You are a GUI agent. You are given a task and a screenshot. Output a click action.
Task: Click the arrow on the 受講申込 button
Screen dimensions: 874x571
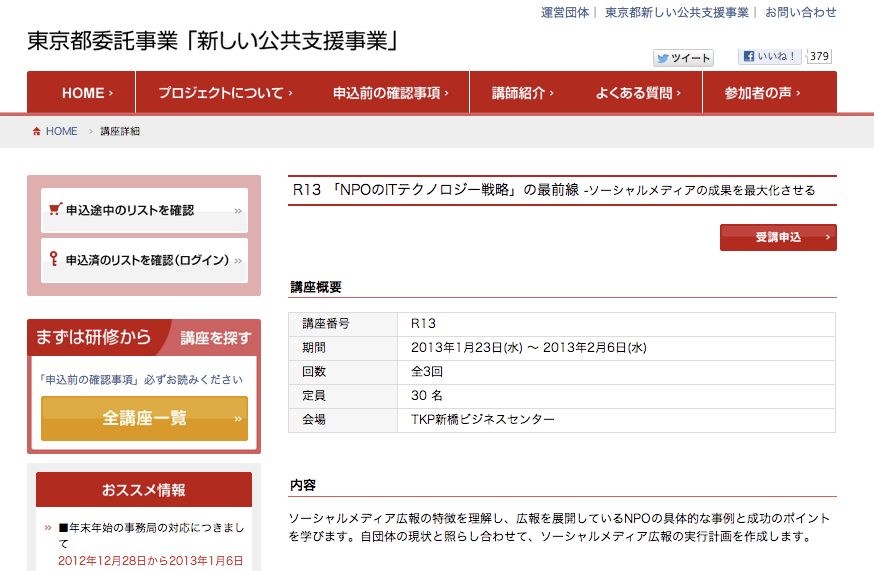pyautogui.click(x=827, y=238)
